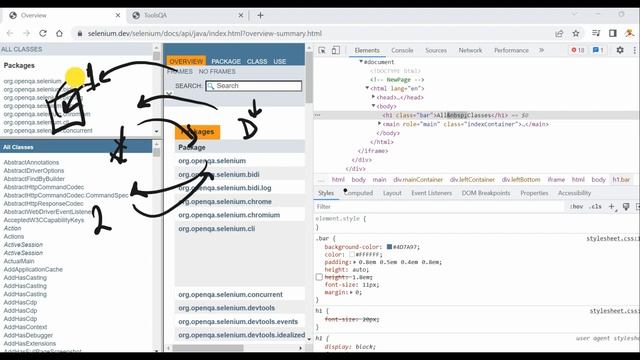
Task: Open USE in javadoc navigation
Action: click(x=280, y=61)
